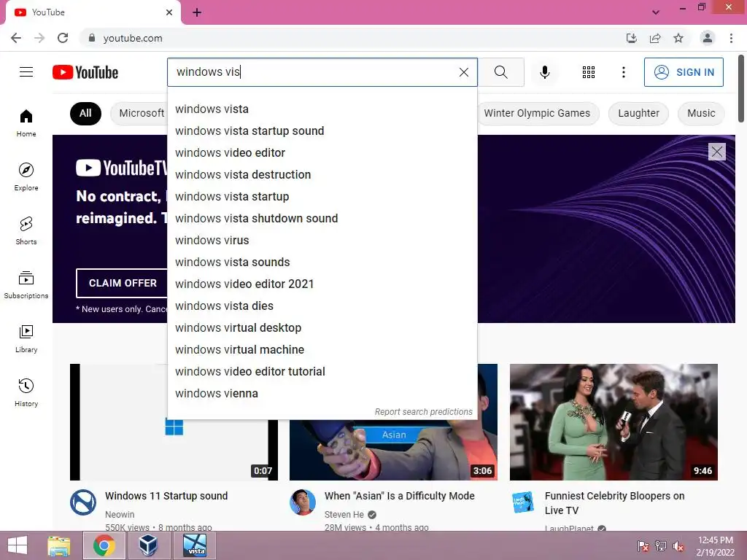The image size is (747, 560).
Task: Select the Winter Olympic Games chip
Action: click(538, 113)
